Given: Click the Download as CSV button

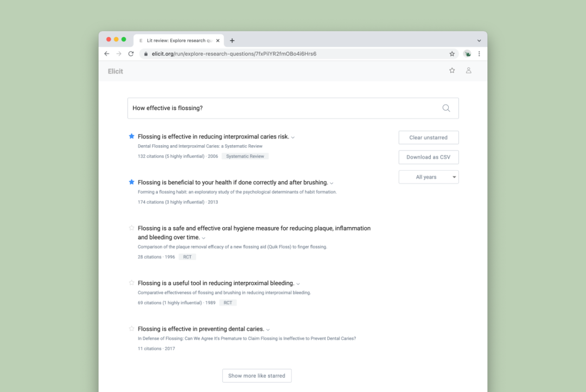Looking at the screenshot, I should coord(428,157).
